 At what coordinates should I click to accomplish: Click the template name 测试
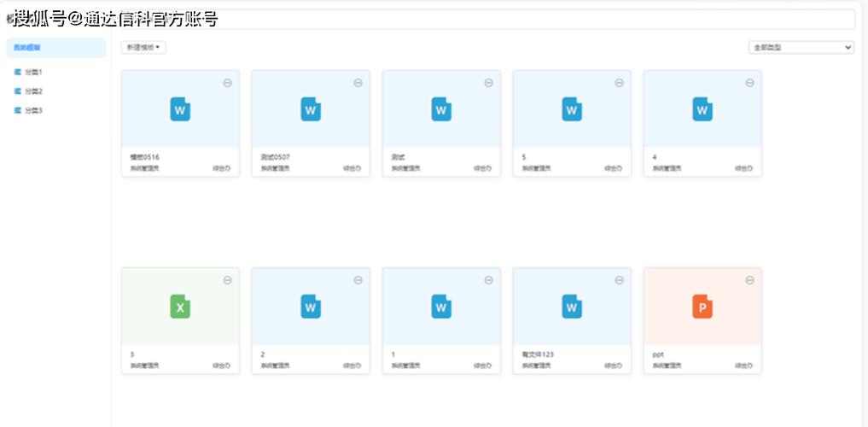pyautogui.click(x=398, y=157)
